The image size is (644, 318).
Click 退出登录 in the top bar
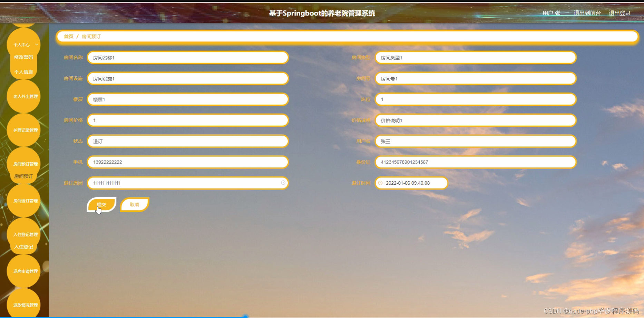619,13
